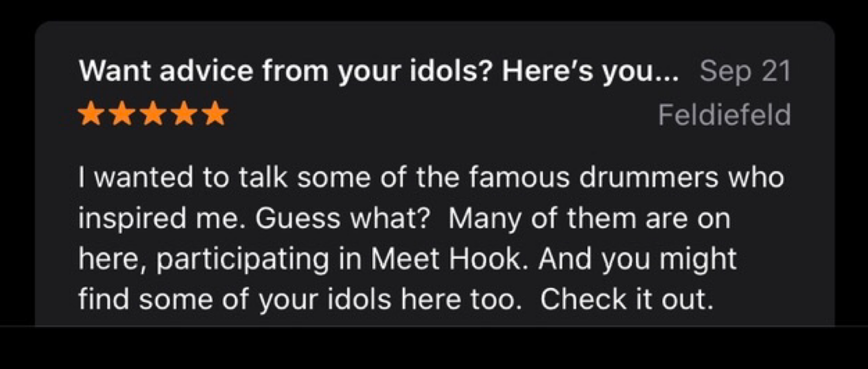The width and height of the screenshot is (868, 369).
Task: Select reviewer name Feldiefeld
Action: (724, 115)
